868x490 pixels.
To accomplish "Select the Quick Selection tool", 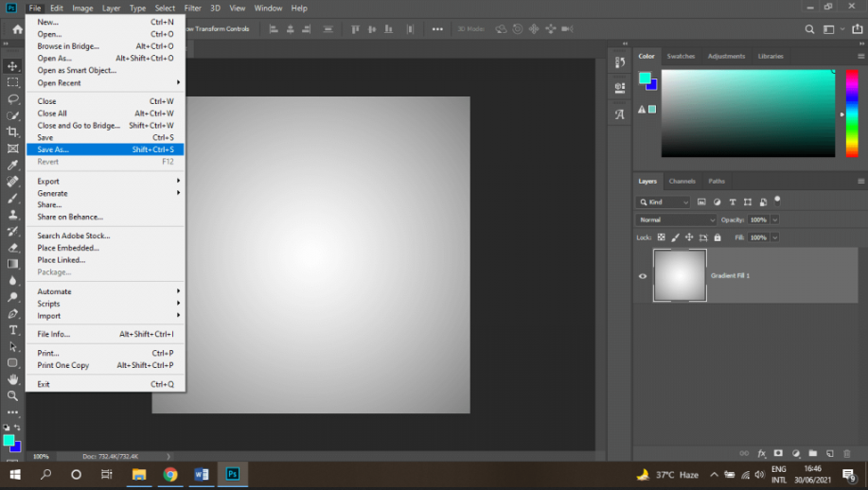I will tap(12, 115).
